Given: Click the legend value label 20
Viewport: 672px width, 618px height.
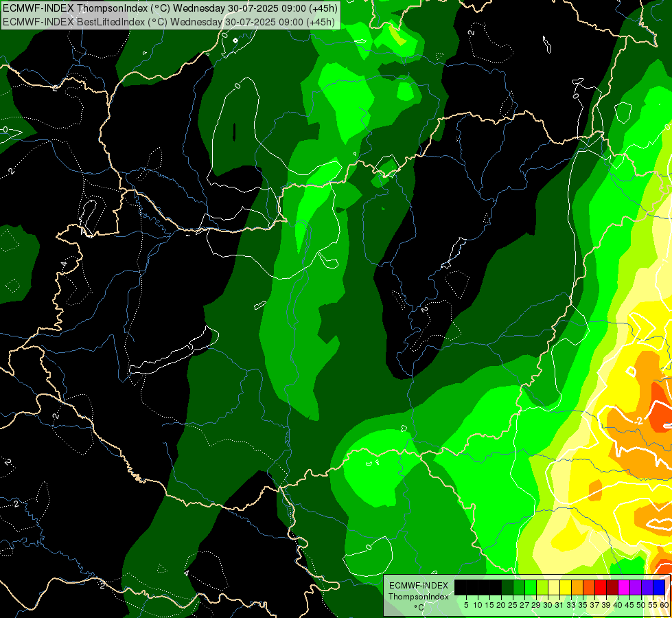Looking at the screenshot, I should tap(501, 605).
